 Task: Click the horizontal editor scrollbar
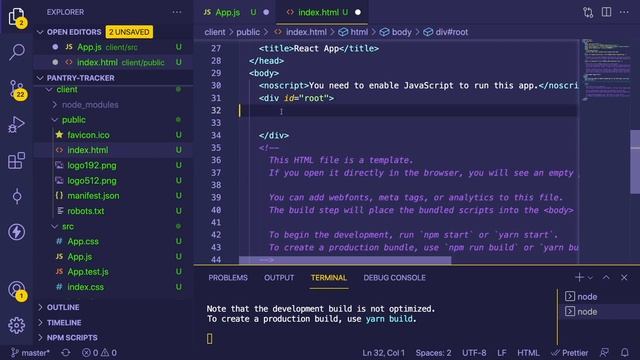coord(345,260)
